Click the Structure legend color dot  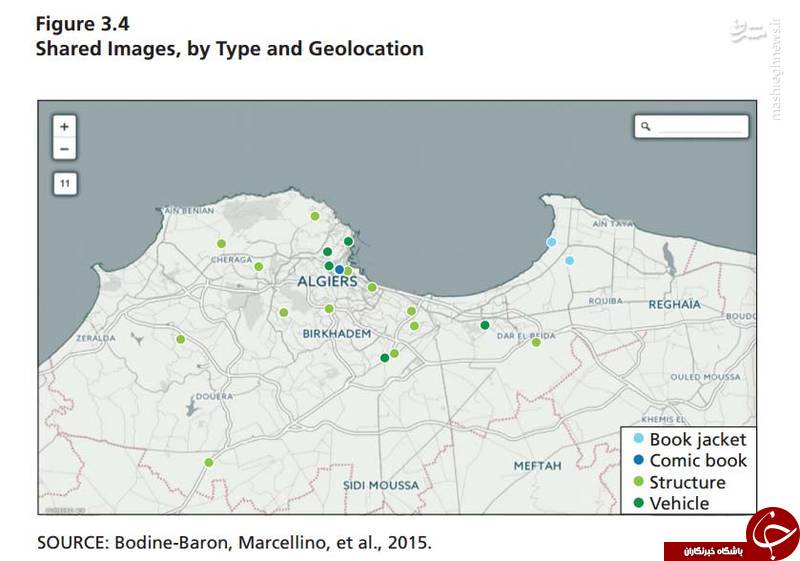[638, 481]
